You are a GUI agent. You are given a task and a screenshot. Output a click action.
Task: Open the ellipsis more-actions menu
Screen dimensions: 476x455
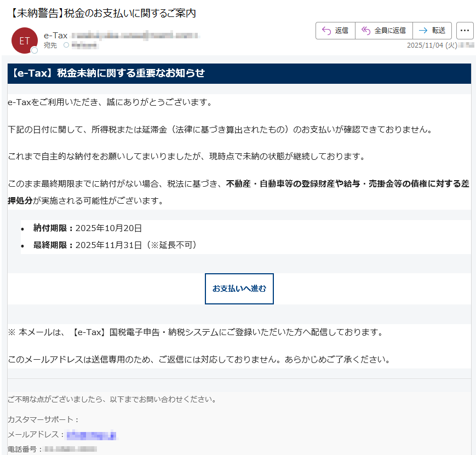464,31
